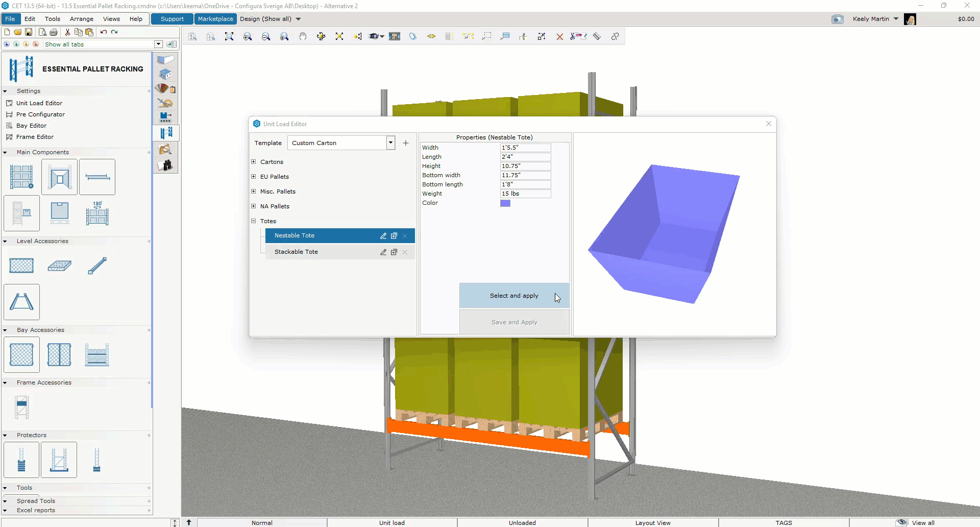Click the camera snapshot icon near user name
The width and height of the screenshot is (980, 527).
(x=837, y=19)
